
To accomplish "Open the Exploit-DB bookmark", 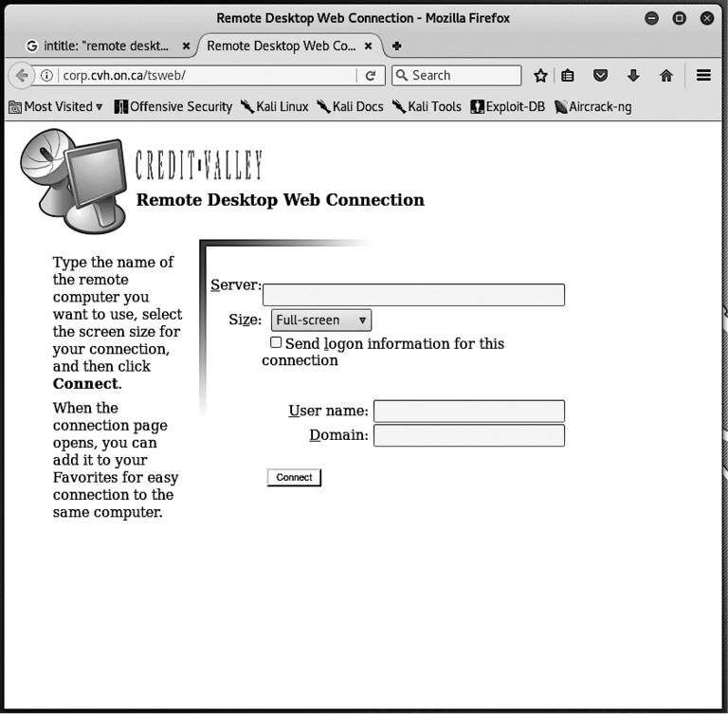I will tap(508, 107).
